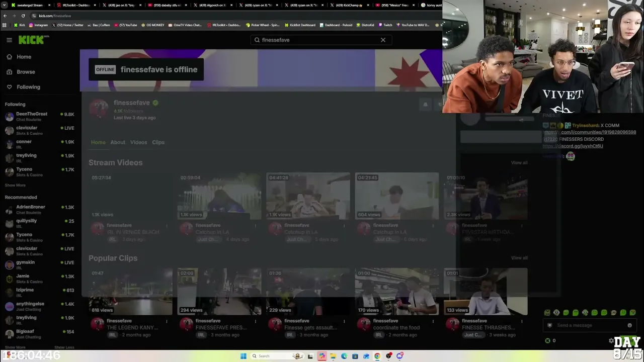Viewport: 644px width, 362px height.
Task: Open options menu for FINESSEFAVE PRES clip
Action: pyautogui.click(x=256, y=321)
